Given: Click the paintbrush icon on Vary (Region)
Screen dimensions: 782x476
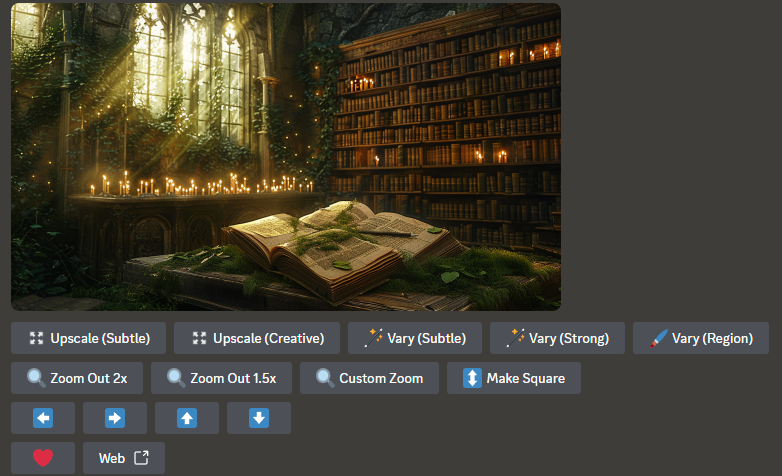Looking at the screenshot, I should click(x=658, y=338).
